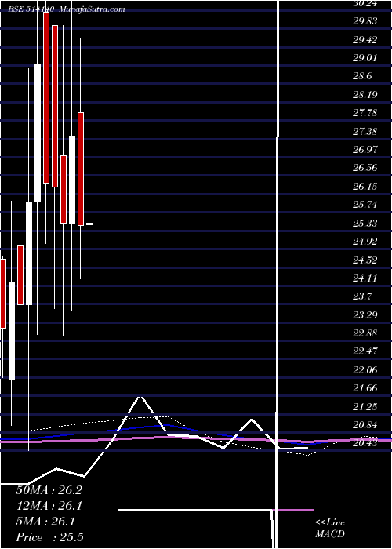Click the 22.06 price axis label
The height and width of the screenshot is (549, 392).
[x=365, y=369]
